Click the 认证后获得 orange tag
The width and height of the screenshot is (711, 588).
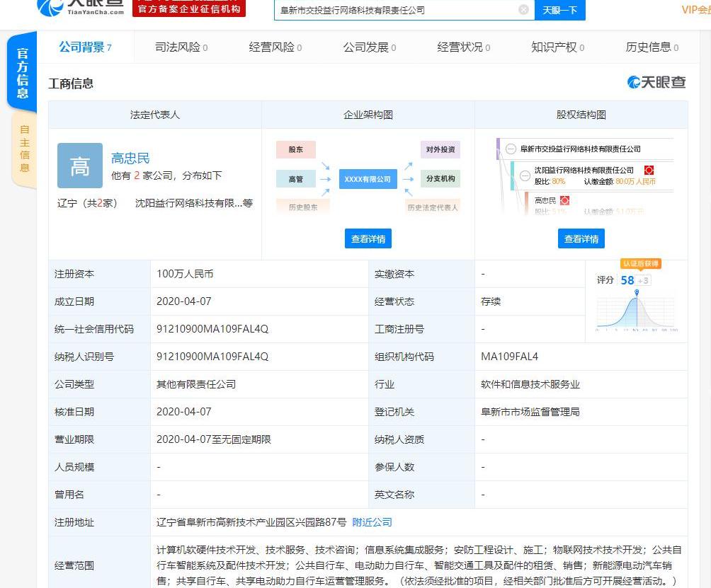point(641,264)
